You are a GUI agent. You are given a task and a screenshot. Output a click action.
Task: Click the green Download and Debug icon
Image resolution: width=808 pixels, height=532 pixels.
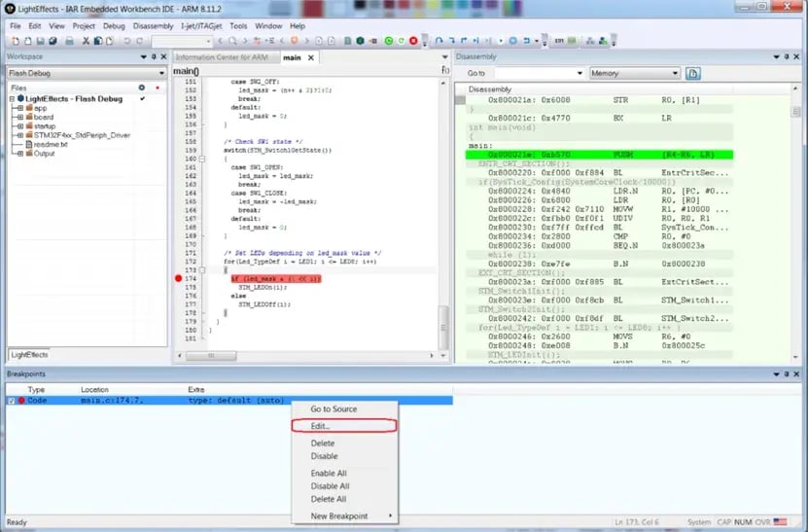(x=389, y=41)
